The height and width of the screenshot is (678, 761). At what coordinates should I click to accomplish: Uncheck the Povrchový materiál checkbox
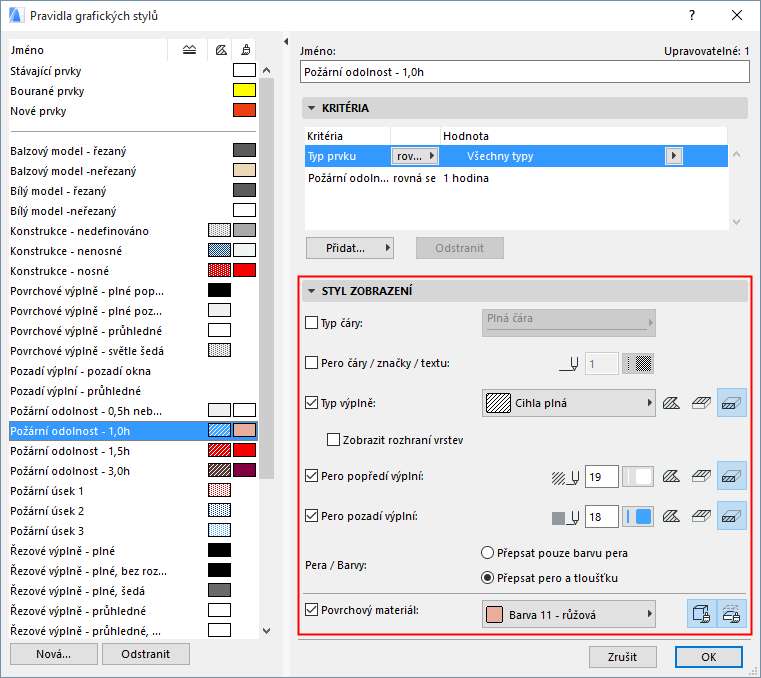pyautogui.click(x=311, y=610)
